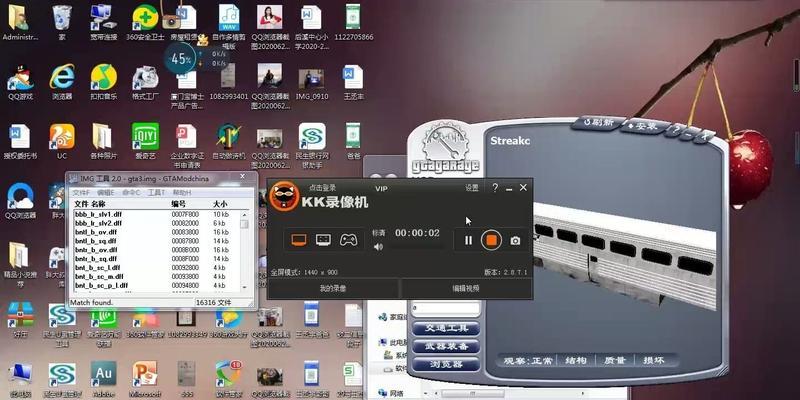
Task: Switch view to 质量 quality
Action: click(x=614, y=360)
